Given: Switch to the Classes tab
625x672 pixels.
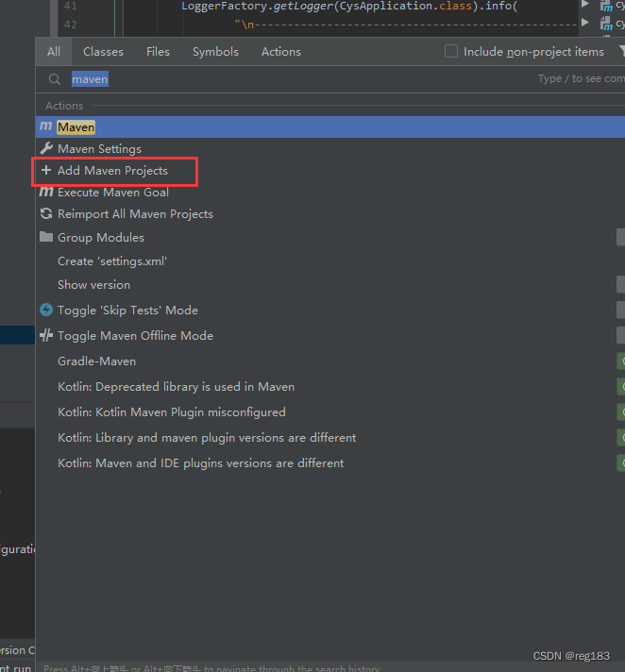Looking at the screenshot, I should [103, 52].
